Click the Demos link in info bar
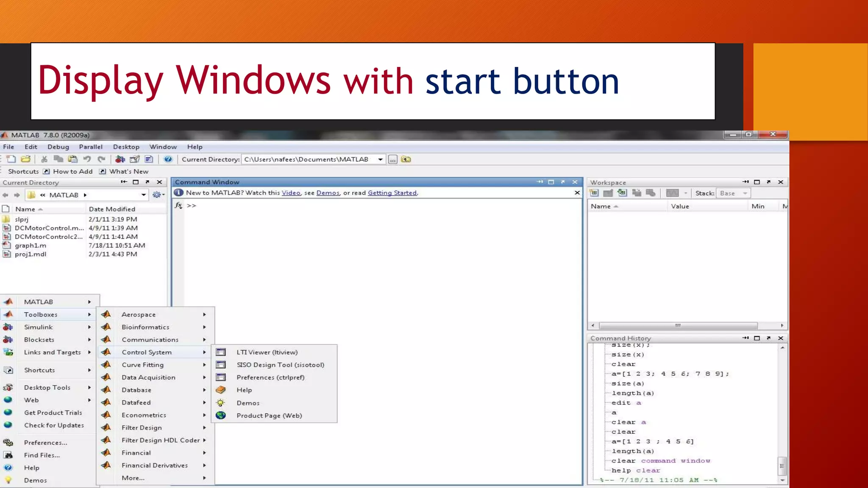This screenshot has width=868, height=488. 328,193
